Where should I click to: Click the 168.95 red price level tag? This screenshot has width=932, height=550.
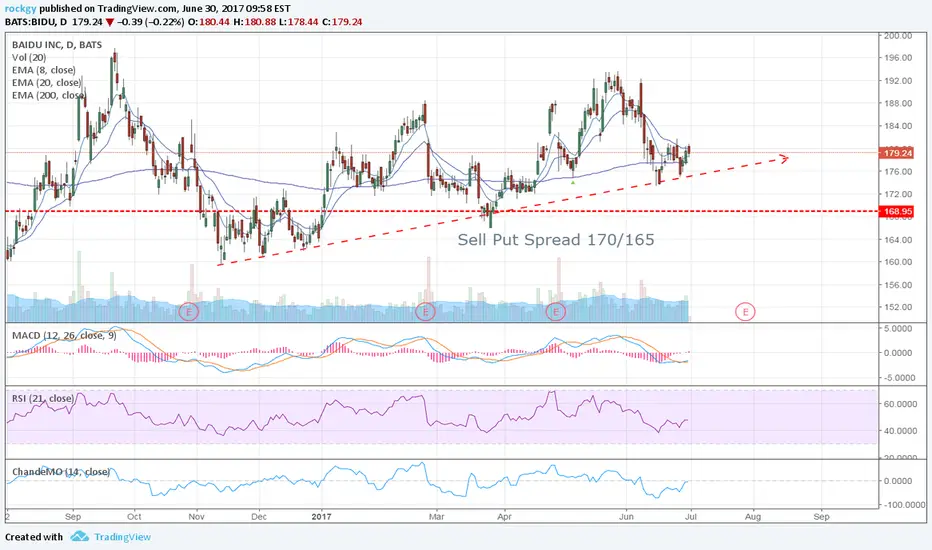click(898, 211)
